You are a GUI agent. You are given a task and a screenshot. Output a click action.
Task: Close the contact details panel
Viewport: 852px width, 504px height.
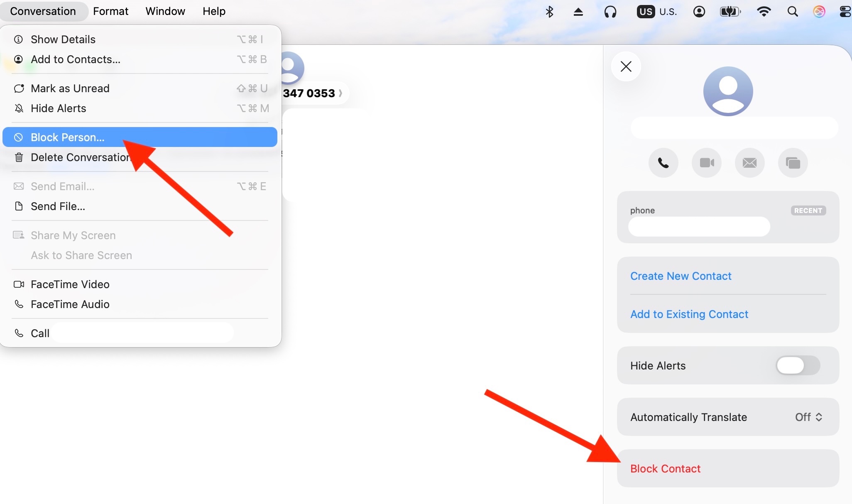pos(626,66)
